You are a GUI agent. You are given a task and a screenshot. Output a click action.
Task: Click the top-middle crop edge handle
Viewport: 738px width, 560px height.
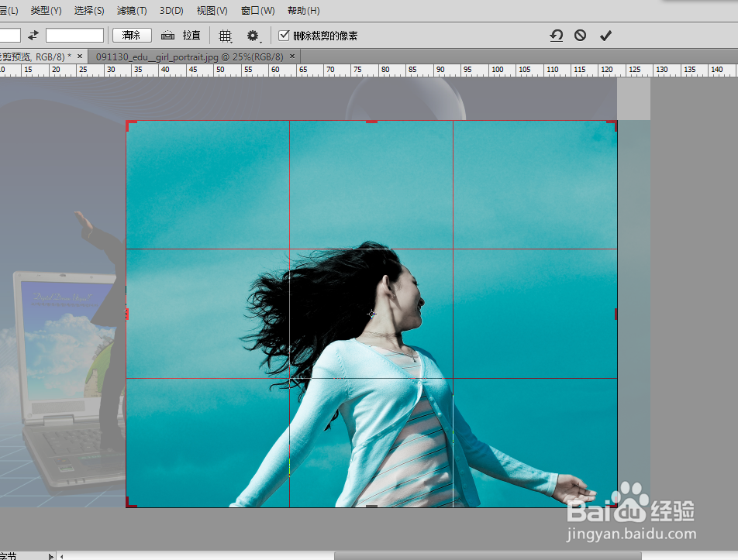pos(371,122)
